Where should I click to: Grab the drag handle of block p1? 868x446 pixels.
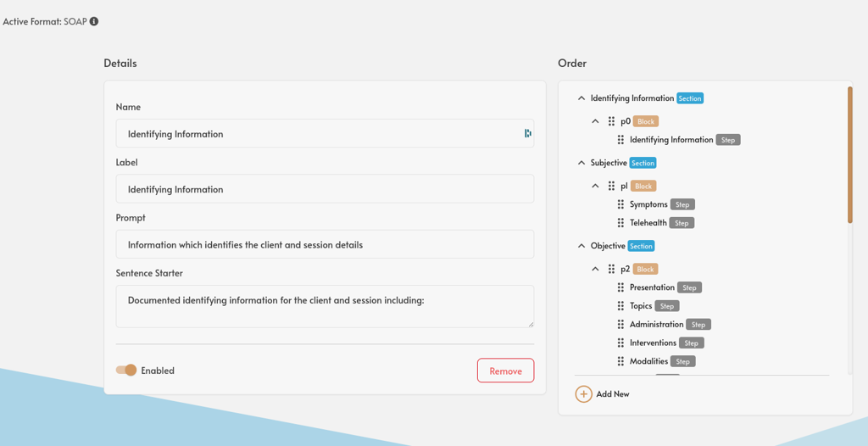click(611, 186)
